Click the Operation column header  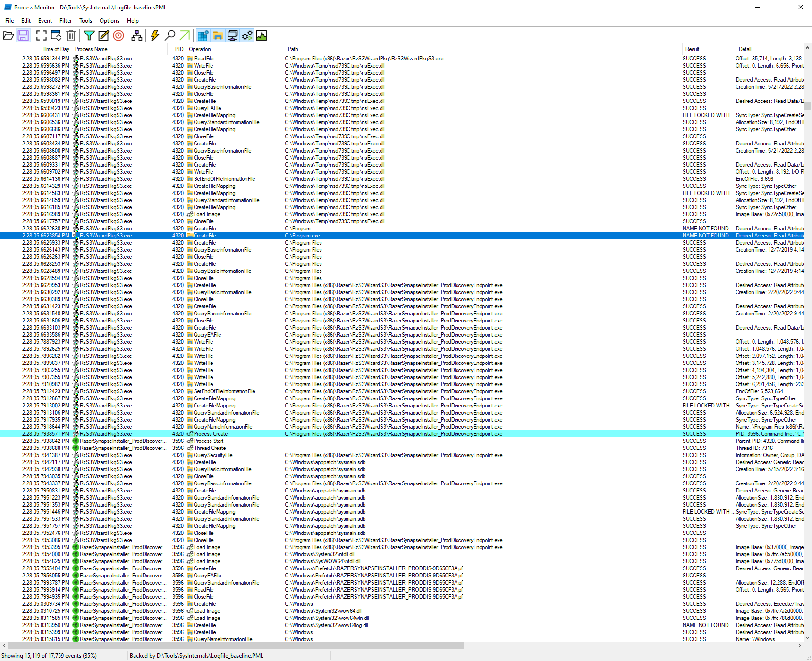[x=236, y=49]
